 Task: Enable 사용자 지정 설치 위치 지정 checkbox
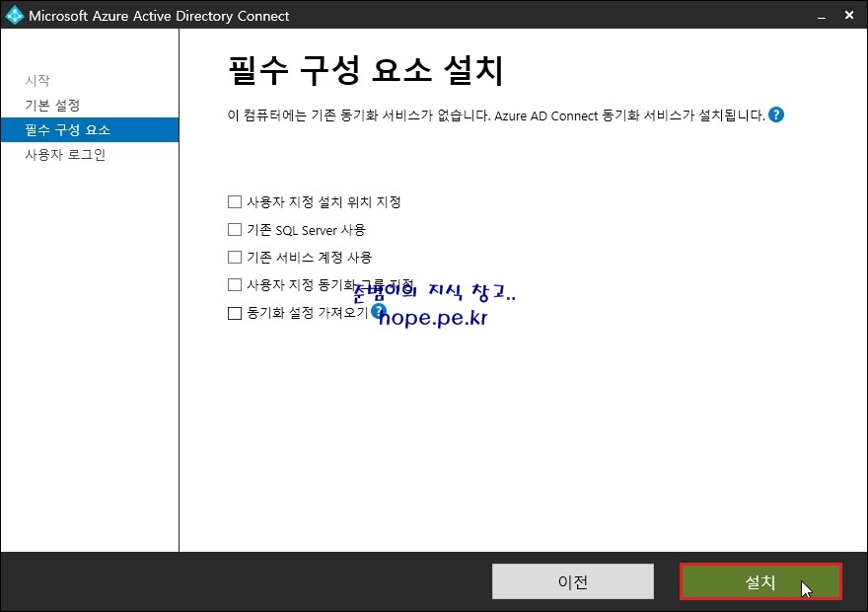[235, 201]
